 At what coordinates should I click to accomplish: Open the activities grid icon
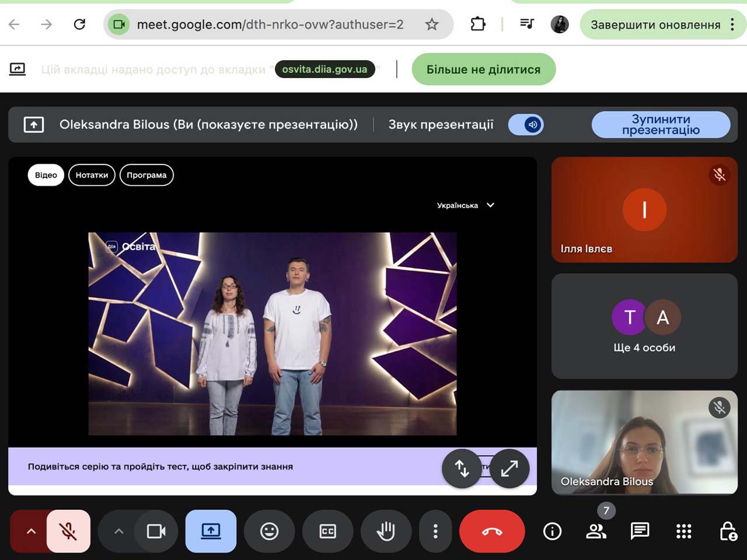coord(683,531)
